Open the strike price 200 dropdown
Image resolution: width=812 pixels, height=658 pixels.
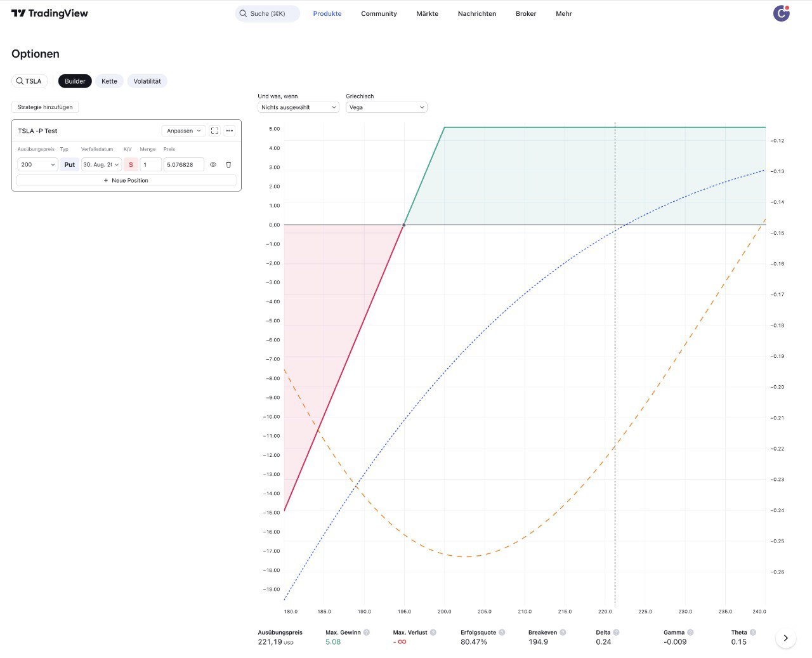(37, 164)
